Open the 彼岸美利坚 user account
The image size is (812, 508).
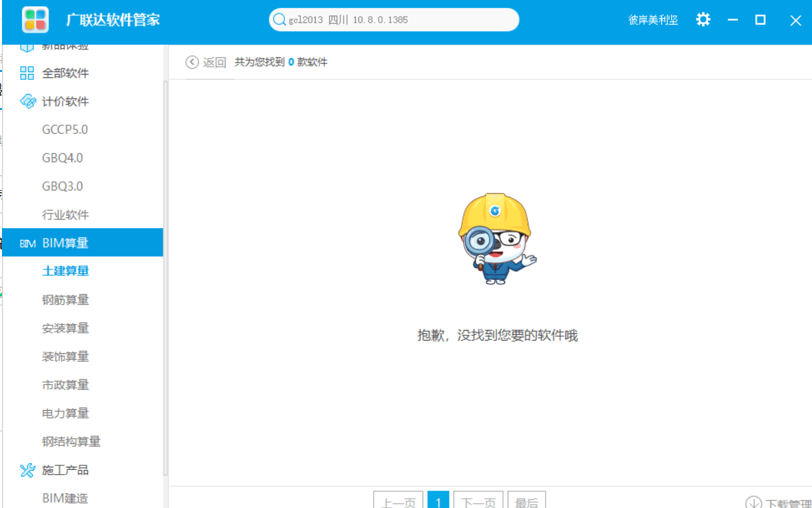653,20
